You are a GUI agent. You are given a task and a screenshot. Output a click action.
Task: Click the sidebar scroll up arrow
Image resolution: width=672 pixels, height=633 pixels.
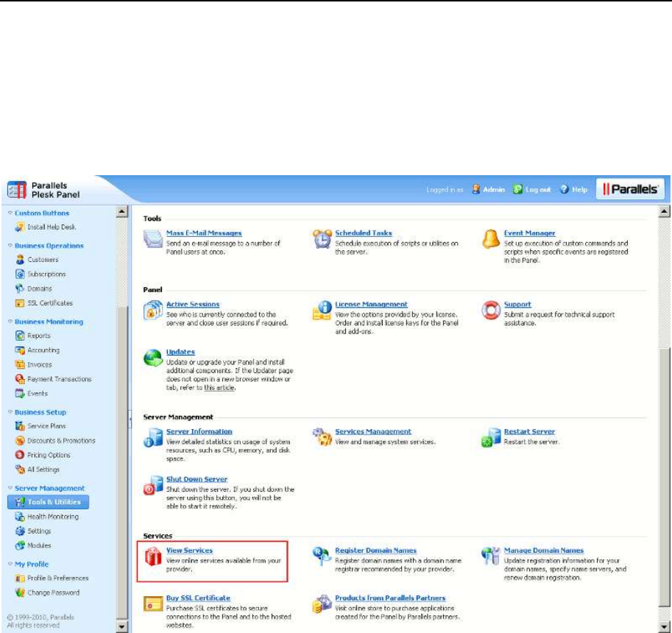pyautogui.click(x=121, y=212)
